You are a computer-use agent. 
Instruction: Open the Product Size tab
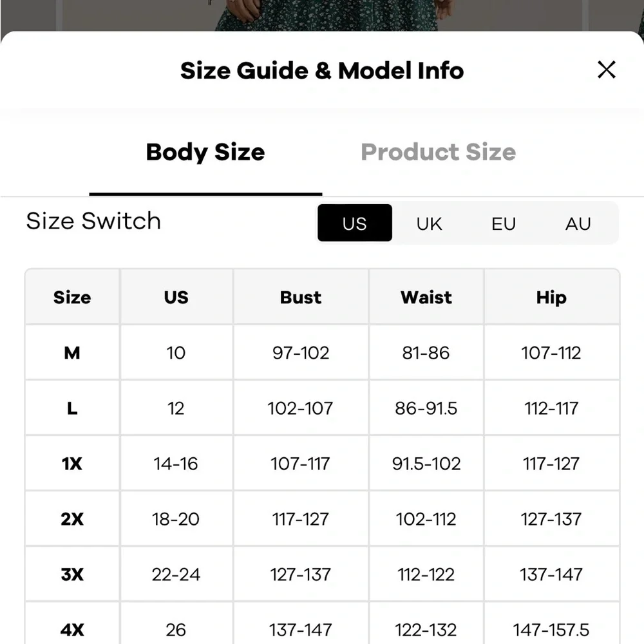pyautogui.click(x=438, y=153)
